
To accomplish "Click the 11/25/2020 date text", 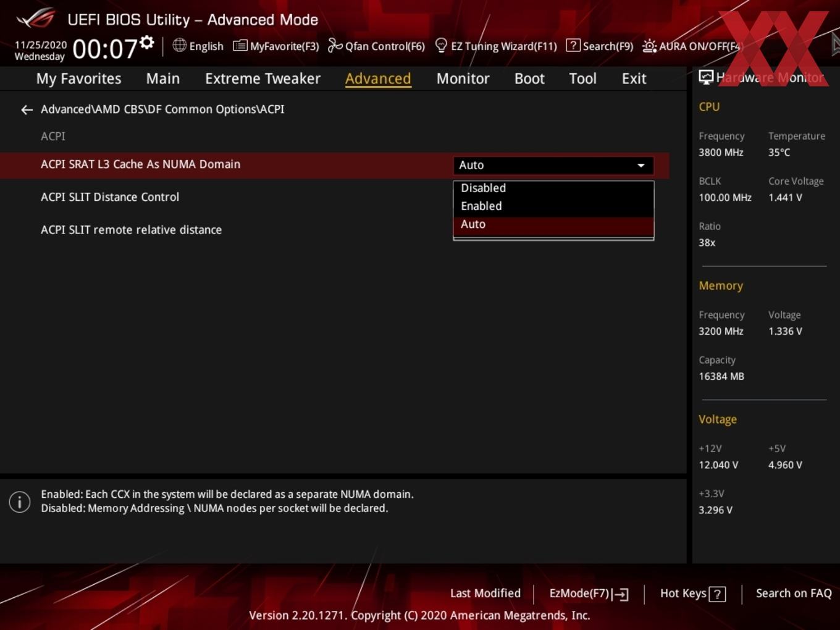I will (x=41, y=45).
